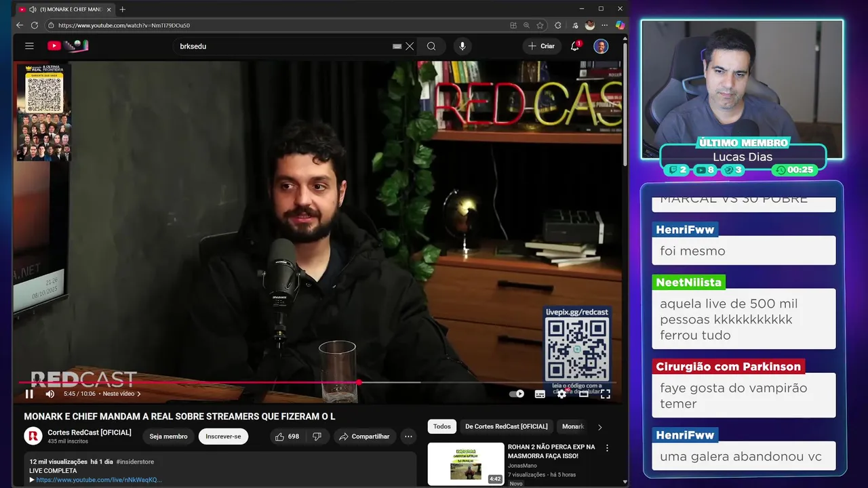Pause the video playback
This screenshot has height=488, width=868.
tap(29, 394)
